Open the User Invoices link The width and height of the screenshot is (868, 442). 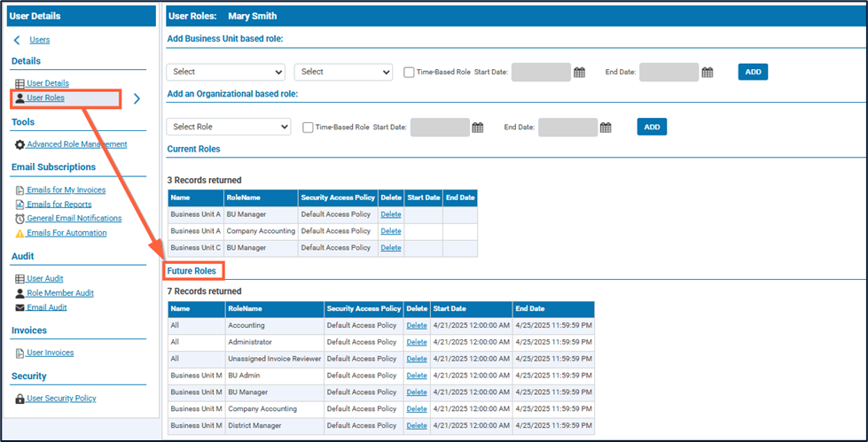click(x=50, y=353)
